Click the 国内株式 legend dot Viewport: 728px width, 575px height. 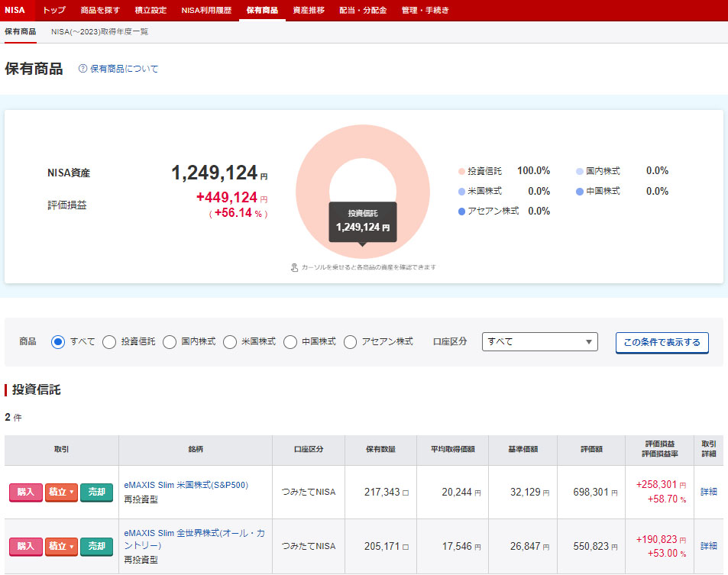coord(580,171)
